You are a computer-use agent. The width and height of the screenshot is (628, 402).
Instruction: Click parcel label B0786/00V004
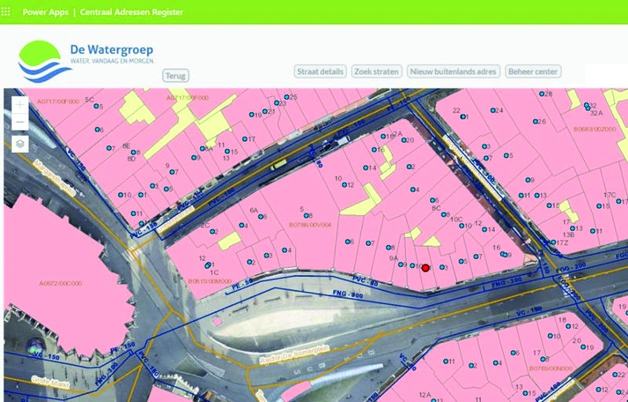pyautogui.click(x=309, y=225)
